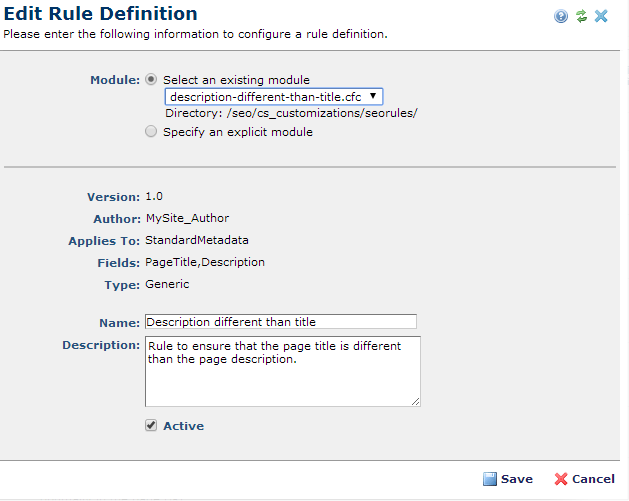Click the green refresh arrows icon
Screen dimensions: 629x501
(x=581, y=16)
